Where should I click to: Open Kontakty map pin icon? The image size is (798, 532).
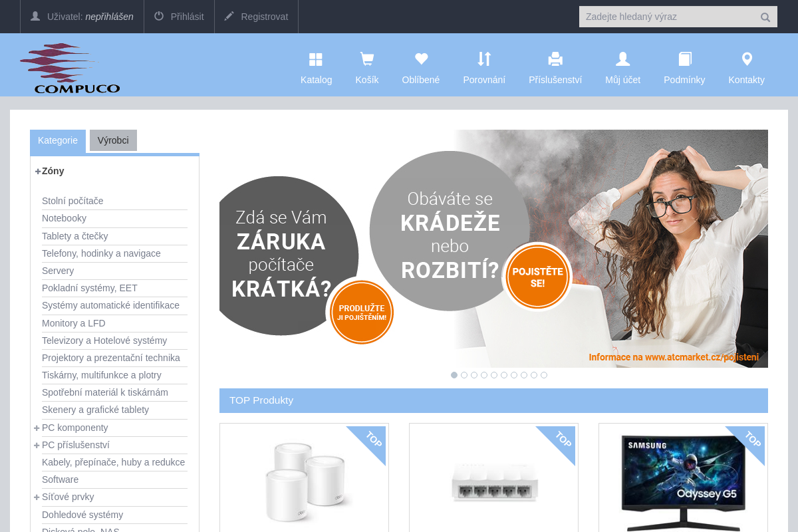pos(747,59)
